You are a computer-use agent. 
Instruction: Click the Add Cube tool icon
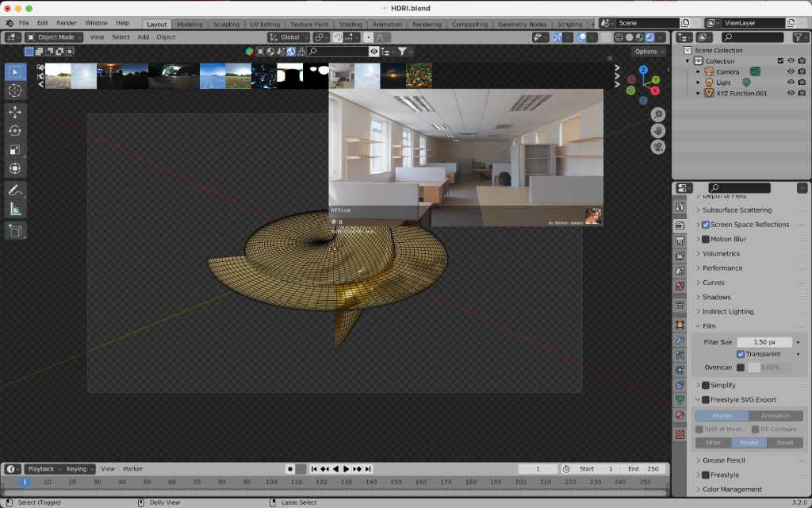pos(15,230)
